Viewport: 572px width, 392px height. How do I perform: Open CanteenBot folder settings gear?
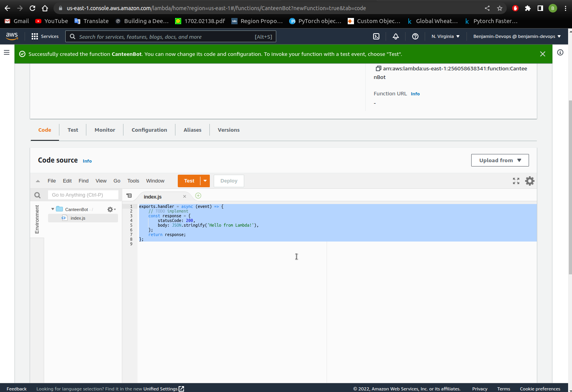pos(111,209)
